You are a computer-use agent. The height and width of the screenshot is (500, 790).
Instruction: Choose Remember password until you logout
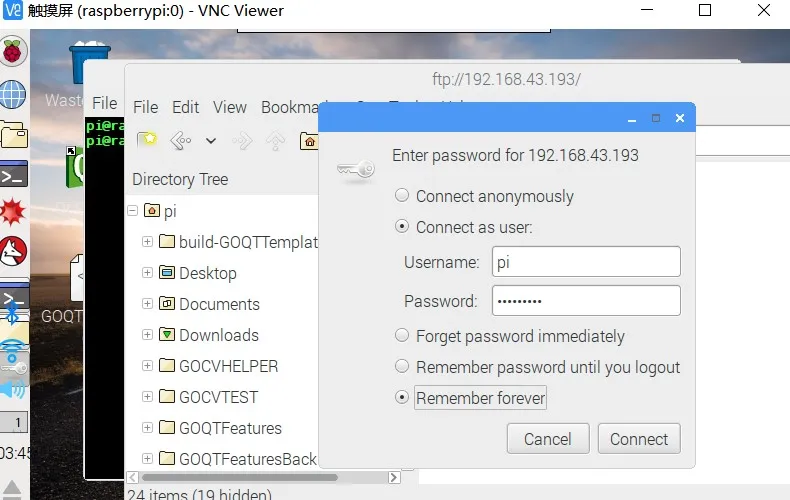pos(402,367)
